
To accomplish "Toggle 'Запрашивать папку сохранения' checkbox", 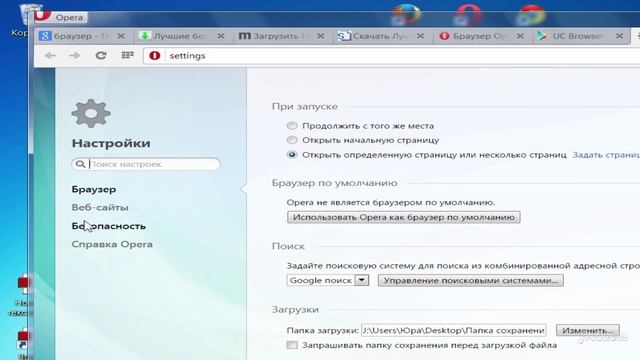I will (292, 345).
